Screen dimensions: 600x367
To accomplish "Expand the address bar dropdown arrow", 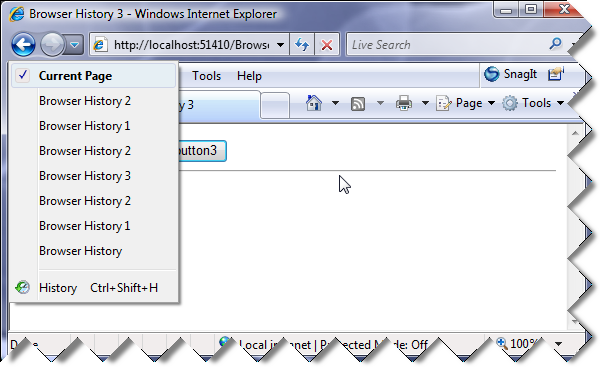I will tap(280, 45).
